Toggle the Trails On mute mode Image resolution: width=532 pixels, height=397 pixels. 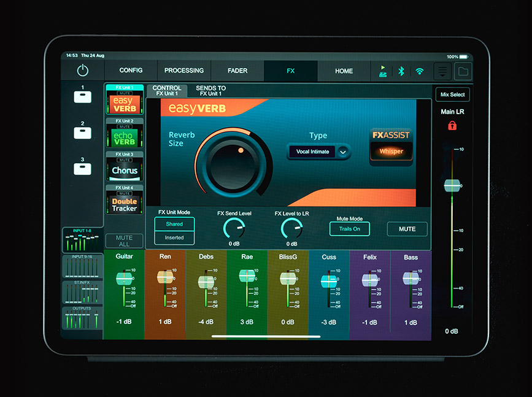[x=350, y=229]
